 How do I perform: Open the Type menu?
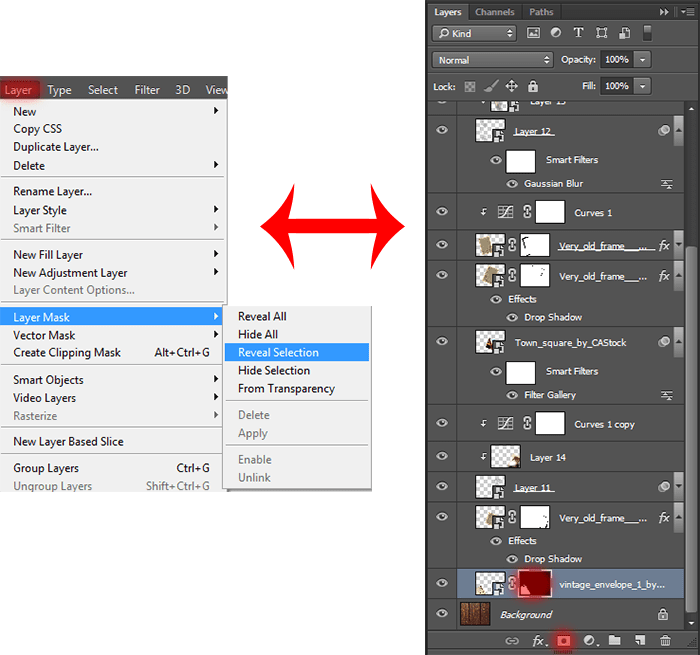[x=59, y=90]
